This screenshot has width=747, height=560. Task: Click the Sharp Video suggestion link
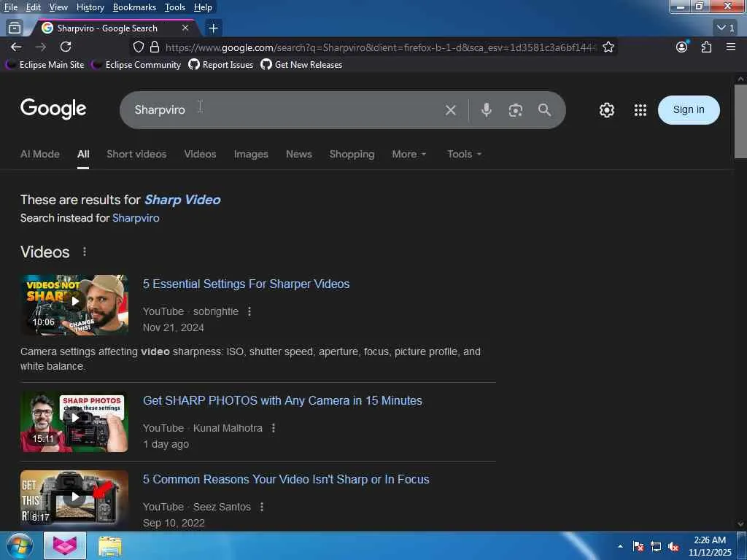pos(182,200)
